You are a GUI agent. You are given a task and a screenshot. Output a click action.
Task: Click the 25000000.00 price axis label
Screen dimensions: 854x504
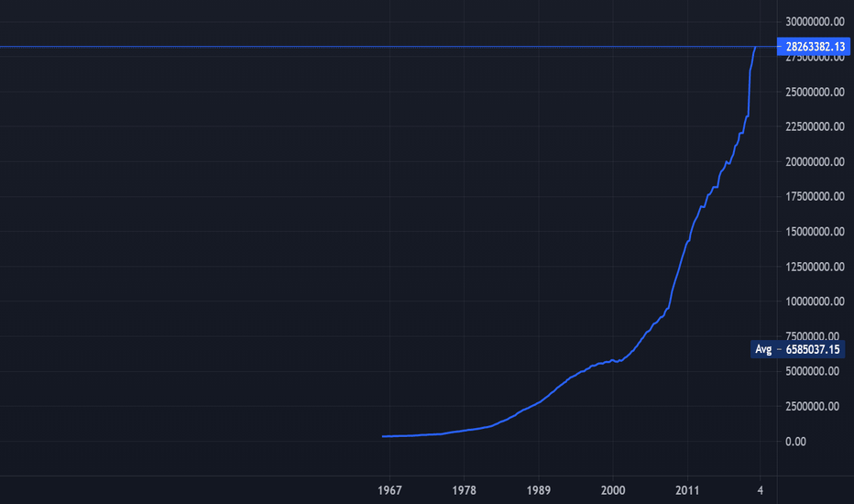coord(815,92)
